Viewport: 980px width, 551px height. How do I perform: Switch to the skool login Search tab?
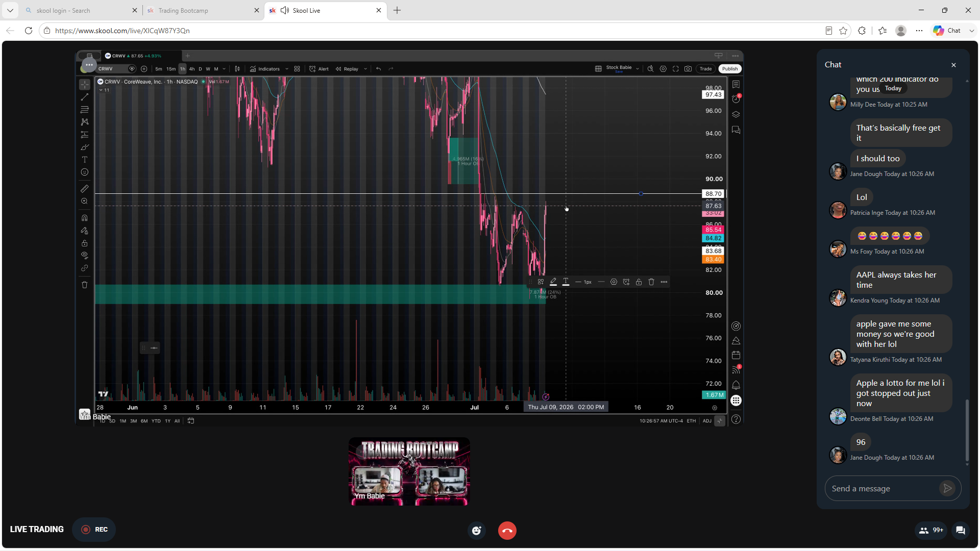click(x=81, y=11)
